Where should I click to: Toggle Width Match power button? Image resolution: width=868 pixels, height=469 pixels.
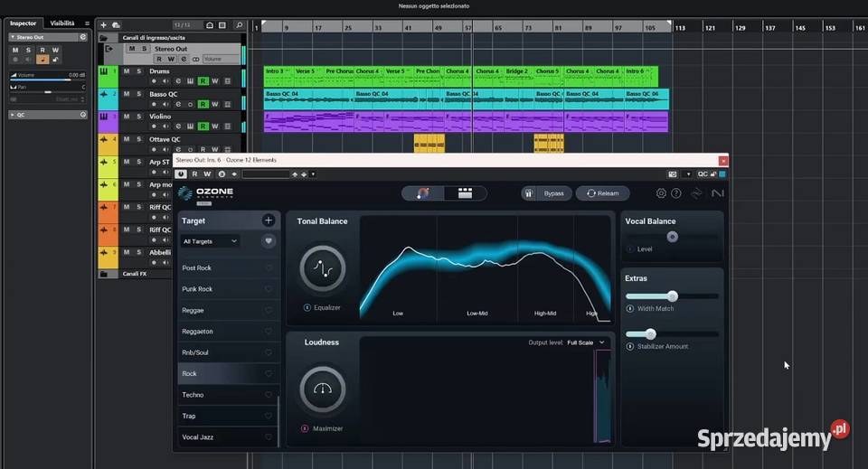[x=630, y=309]
